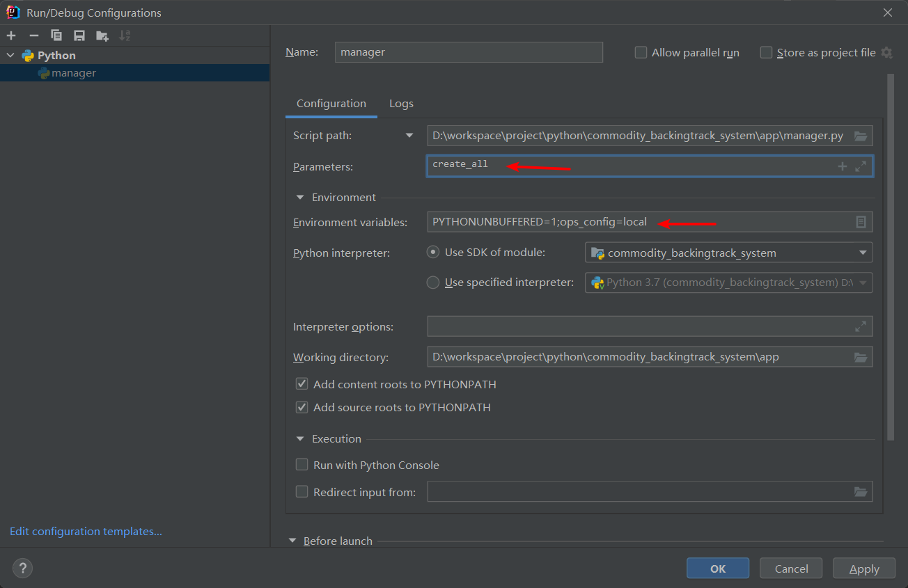Open the module SDK dropdown

[863, 253]
